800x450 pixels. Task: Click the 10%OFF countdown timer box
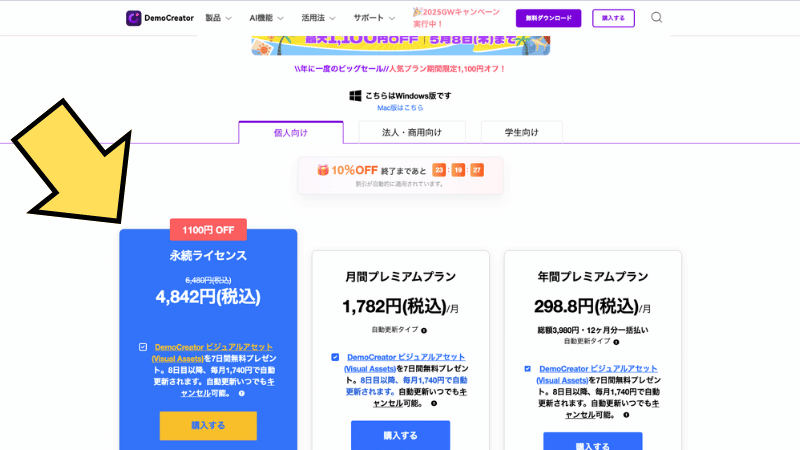pos(401,176)
